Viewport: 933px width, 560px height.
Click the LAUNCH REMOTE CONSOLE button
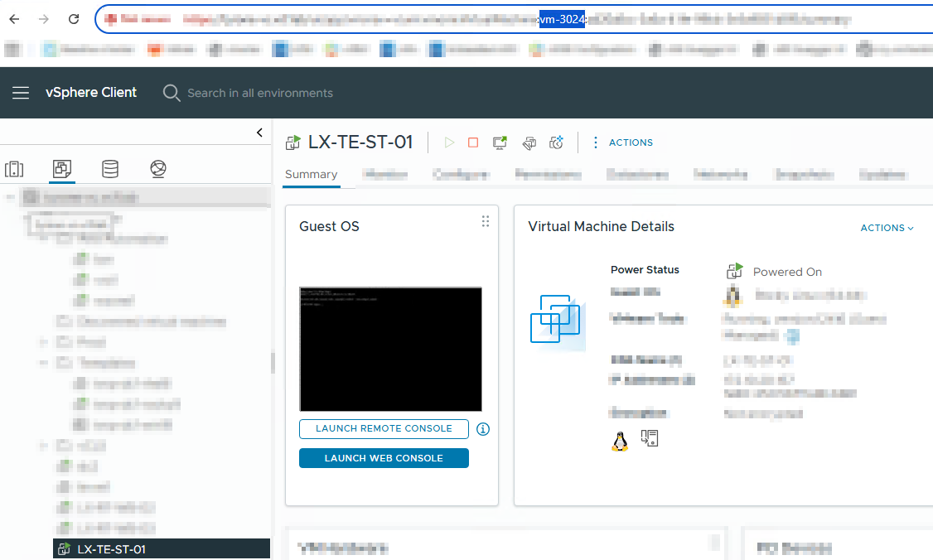384,429
